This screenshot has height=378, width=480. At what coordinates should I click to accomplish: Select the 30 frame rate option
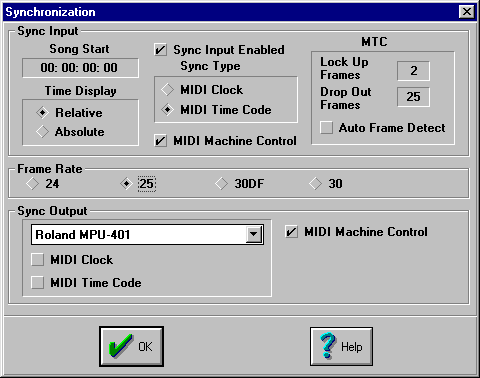tap(315, 184)
